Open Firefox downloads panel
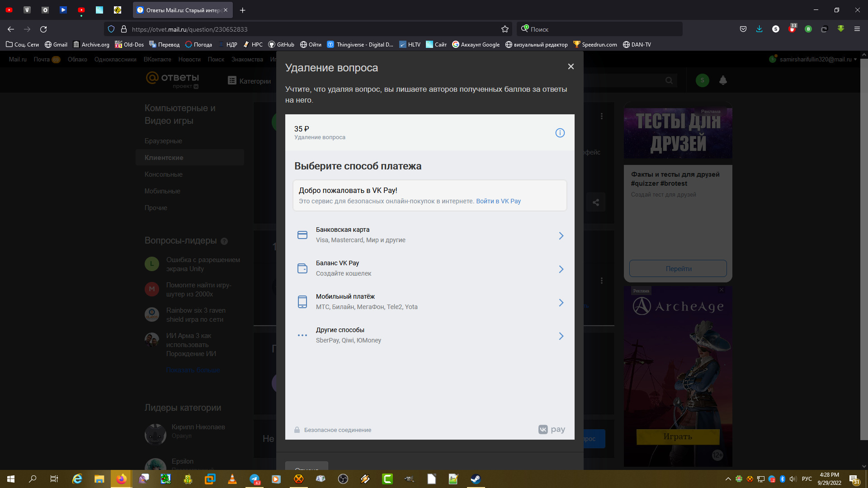 759,29
